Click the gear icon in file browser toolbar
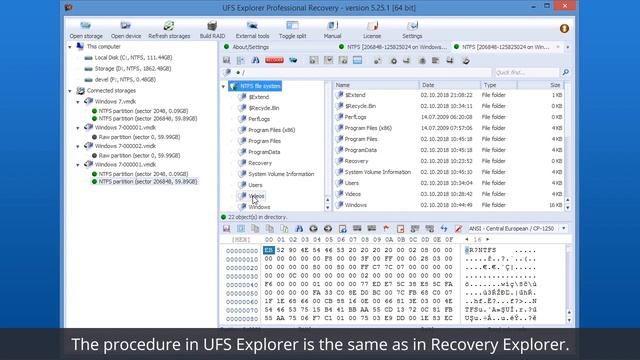 click(393, 61)
